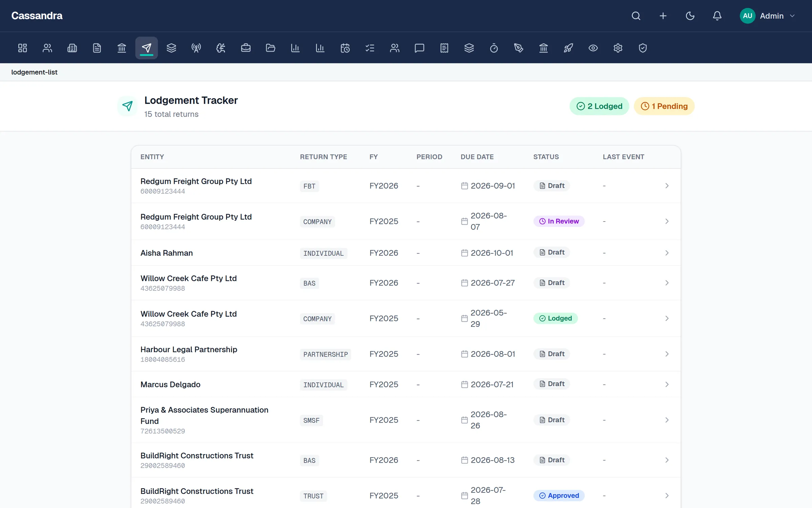Open the calendar with clock icon
Viewport: 812px width, 508px height.
pos(345,48)
